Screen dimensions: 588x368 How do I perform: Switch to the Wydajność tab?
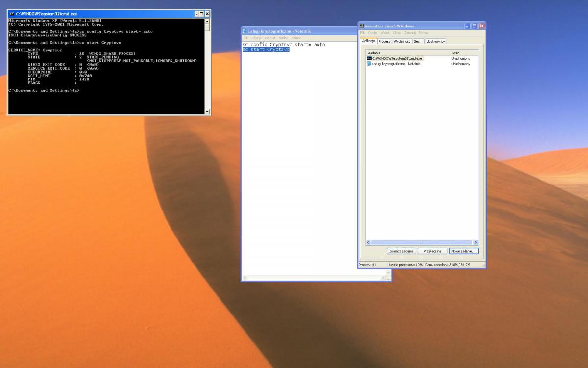click(x=402, y=41)
